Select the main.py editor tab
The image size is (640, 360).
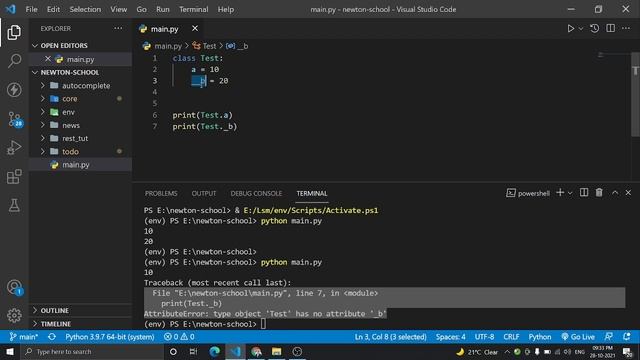(164, 29)
